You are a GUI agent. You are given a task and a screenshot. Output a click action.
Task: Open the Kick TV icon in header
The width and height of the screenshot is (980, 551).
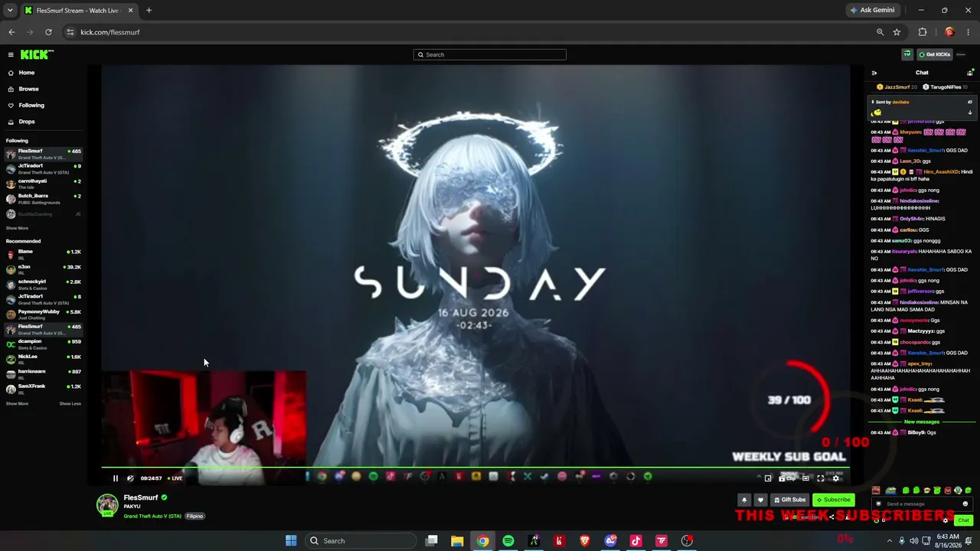pos(907,54)
